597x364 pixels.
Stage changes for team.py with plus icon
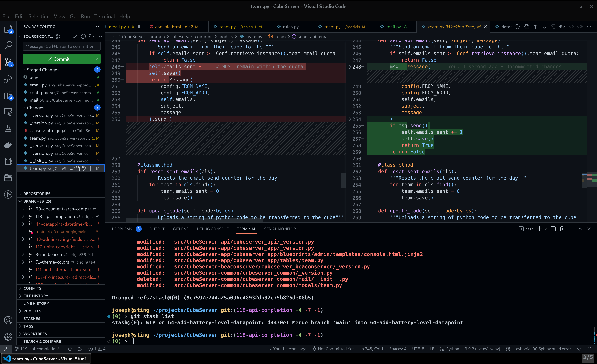91,168
